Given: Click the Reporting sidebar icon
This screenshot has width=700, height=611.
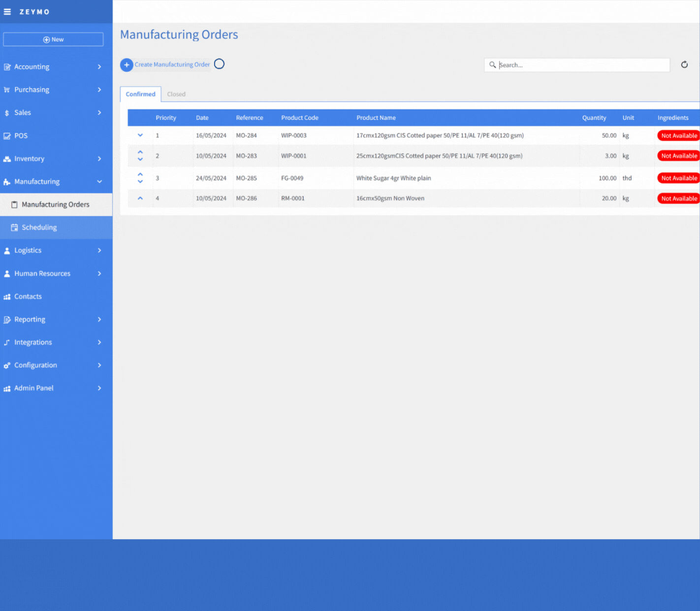Looking at the screenshot, I should [x=7, y=319].
